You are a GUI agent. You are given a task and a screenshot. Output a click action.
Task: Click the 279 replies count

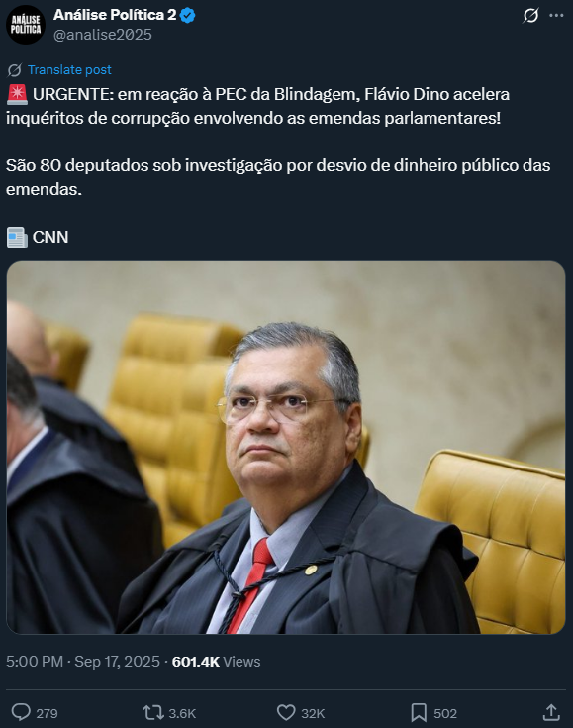click(47, 713)
